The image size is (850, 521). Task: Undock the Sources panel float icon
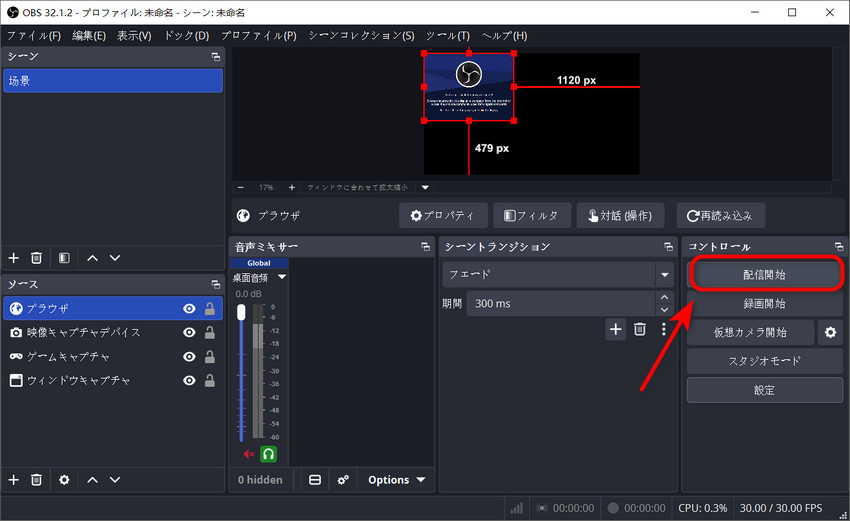tap(216, 285)
